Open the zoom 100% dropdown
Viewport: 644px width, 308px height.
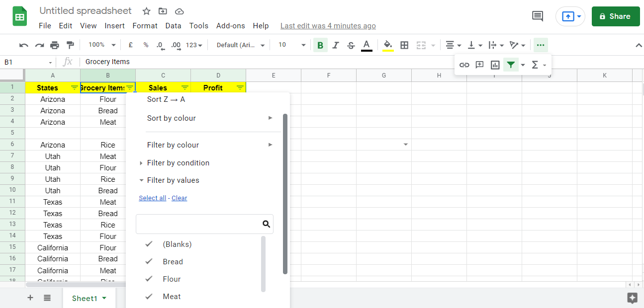[101, 45]
